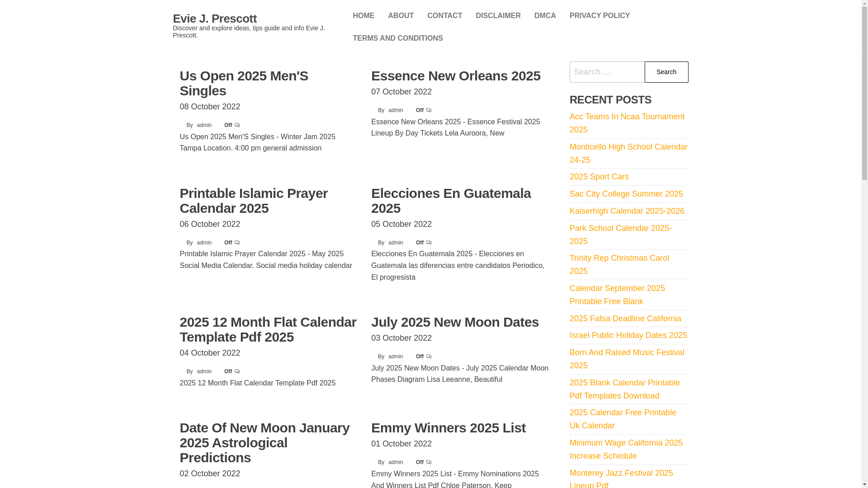Click admin author of Islamic Prayer Calendar post
868x488 pixels.
204,243
